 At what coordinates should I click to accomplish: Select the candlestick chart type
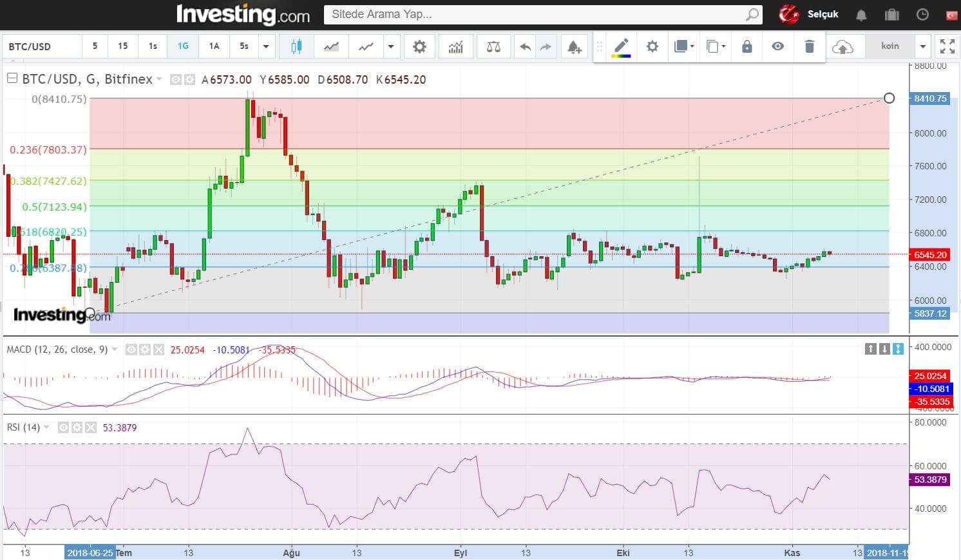(296, 46)
